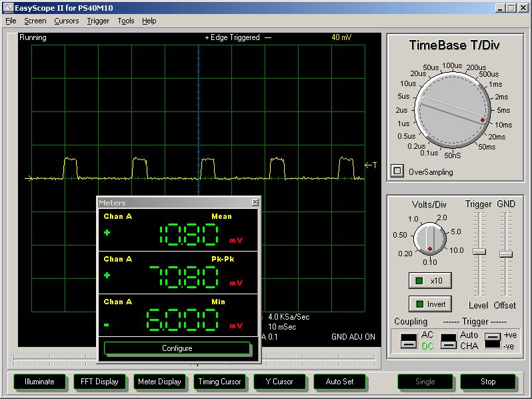Click the yellow trigger level T marker
532x399 pixels.
coord(371,165)
